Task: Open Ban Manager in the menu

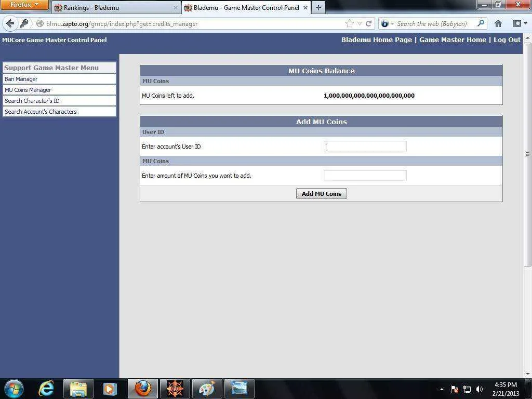Action: [x=59, y=79]
